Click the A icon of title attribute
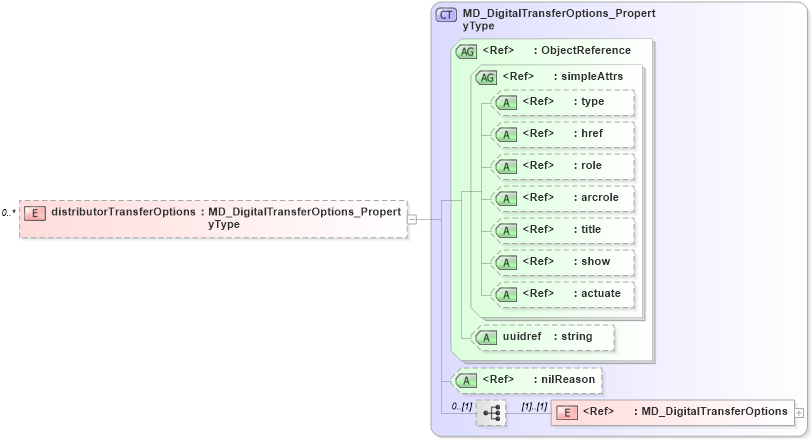812x439 pixels. click(x=506, y=230)
